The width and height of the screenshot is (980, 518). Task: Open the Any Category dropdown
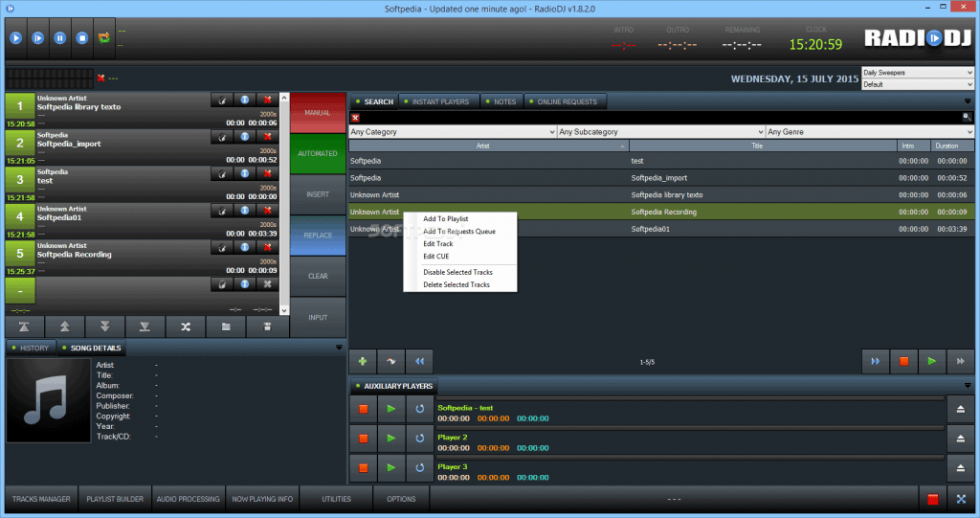[x=451, y=132]
